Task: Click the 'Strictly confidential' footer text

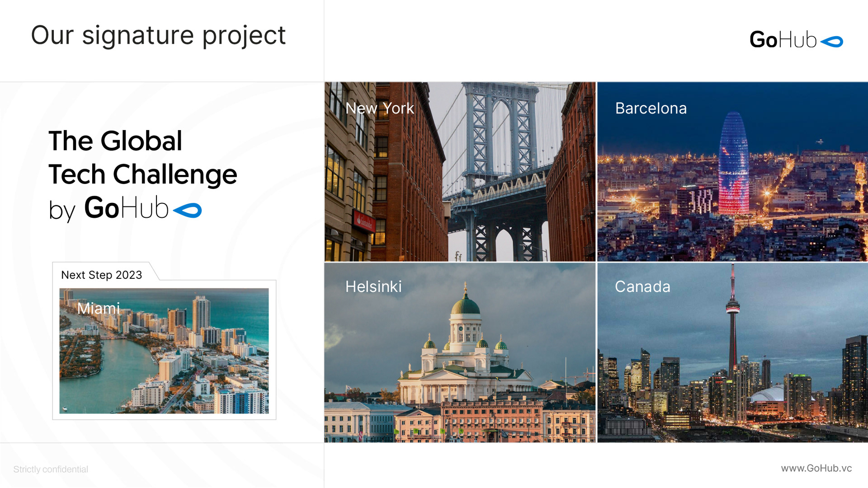Action: [x=51, y=469]
